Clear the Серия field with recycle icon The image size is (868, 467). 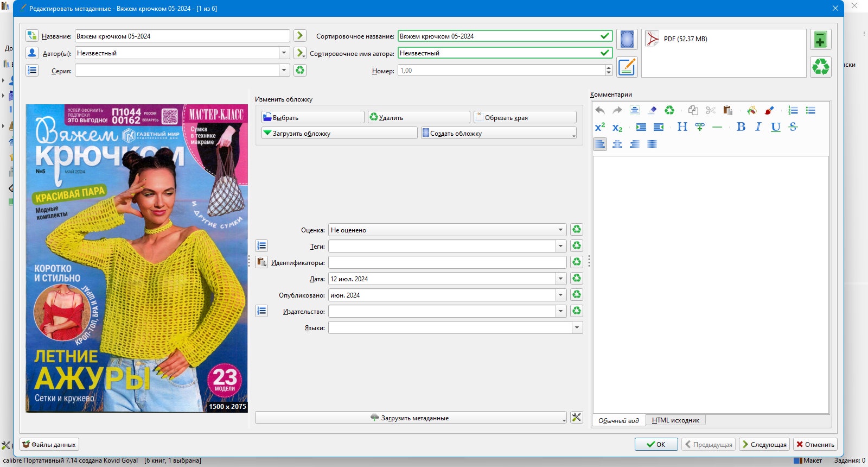(299, 70)
